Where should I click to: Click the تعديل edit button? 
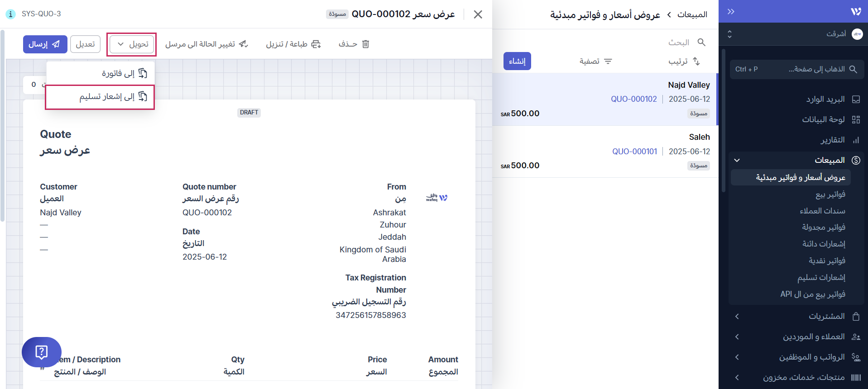pos(85,44)
